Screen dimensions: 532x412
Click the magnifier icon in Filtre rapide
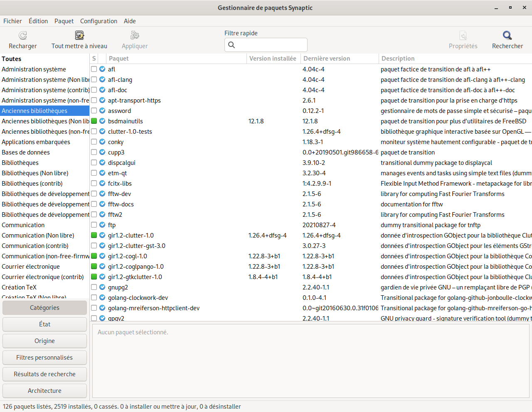tap(232, 45)
